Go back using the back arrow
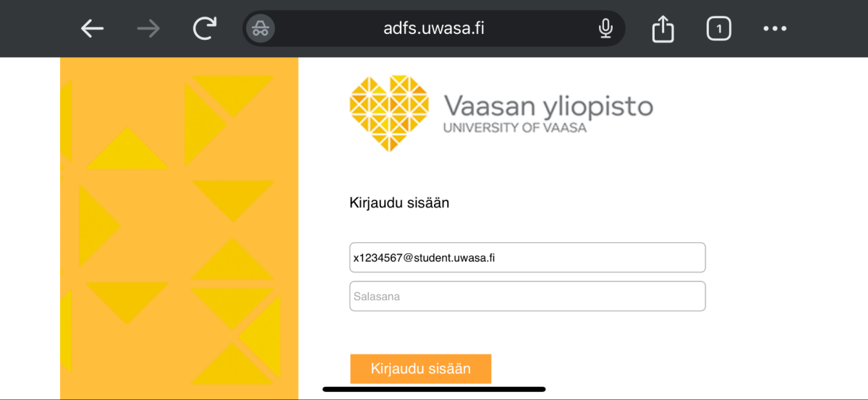Screen dimensions: 868x400 coord(93,29)
